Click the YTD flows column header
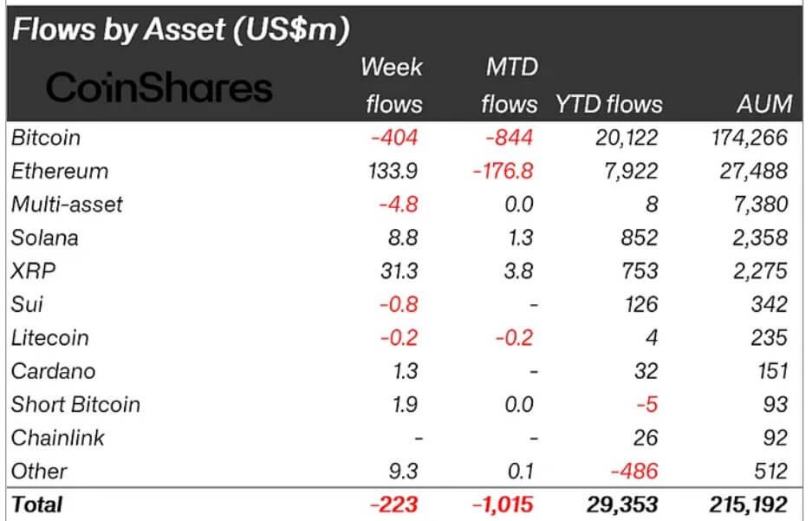 608,105
